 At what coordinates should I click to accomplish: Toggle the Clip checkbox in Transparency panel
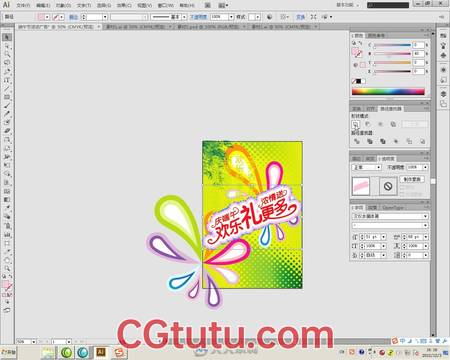pyautogui.click(x=403, y=188)
